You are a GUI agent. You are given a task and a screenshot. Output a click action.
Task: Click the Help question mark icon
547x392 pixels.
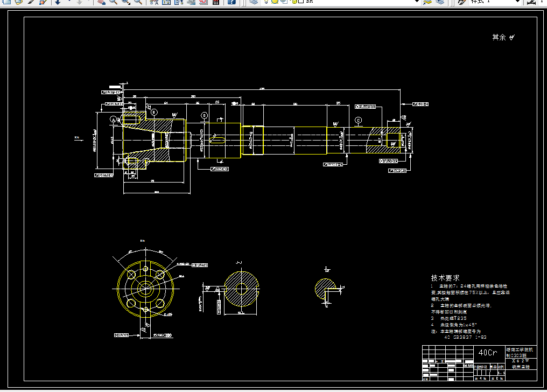(232, 2)
